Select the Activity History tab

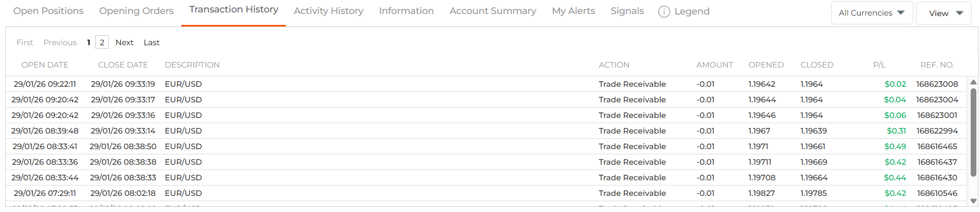(329, 11)
